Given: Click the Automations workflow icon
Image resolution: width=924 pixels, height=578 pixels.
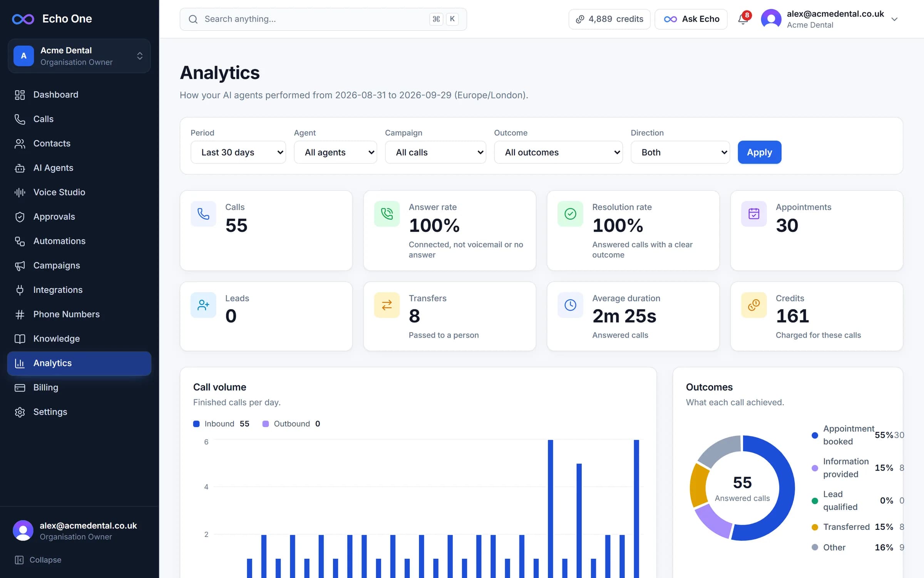Looking at the screenshot, I should (x=20, y=241).
